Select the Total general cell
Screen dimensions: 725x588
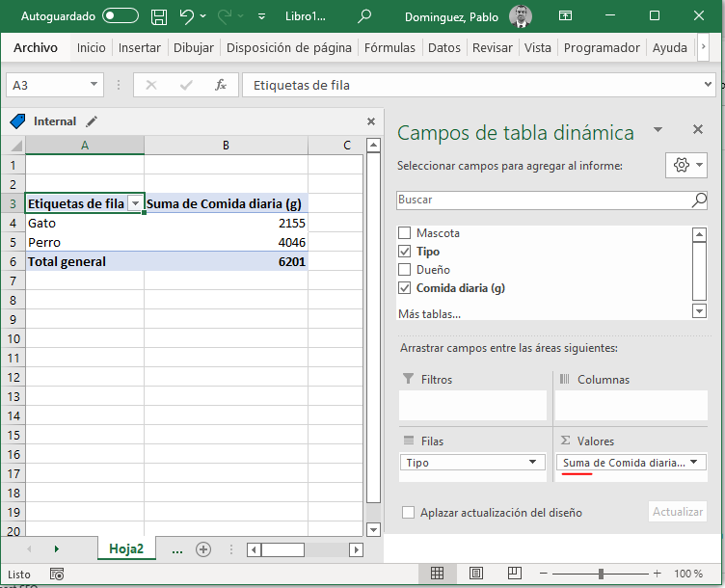[85, 261]
